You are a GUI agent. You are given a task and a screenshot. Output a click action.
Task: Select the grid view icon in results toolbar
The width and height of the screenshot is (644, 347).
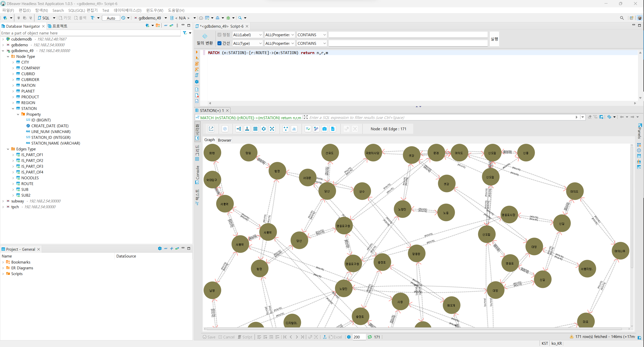click(256, 129)
